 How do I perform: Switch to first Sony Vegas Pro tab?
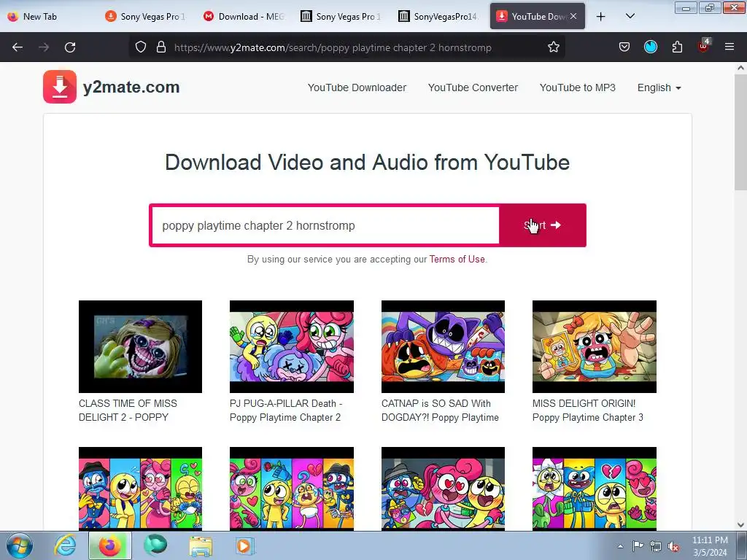click(145, 16)
